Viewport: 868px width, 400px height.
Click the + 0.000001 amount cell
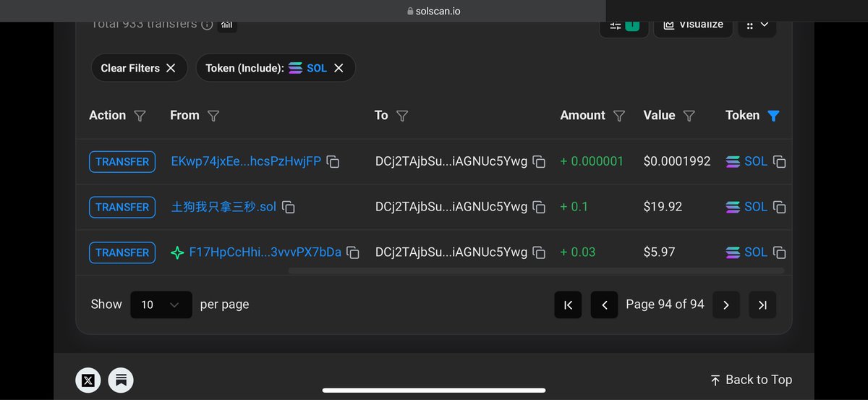[592, 161]
